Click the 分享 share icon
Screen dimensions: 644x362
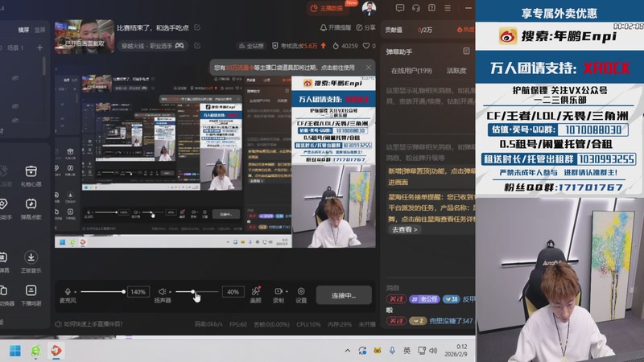coord(359,27)
